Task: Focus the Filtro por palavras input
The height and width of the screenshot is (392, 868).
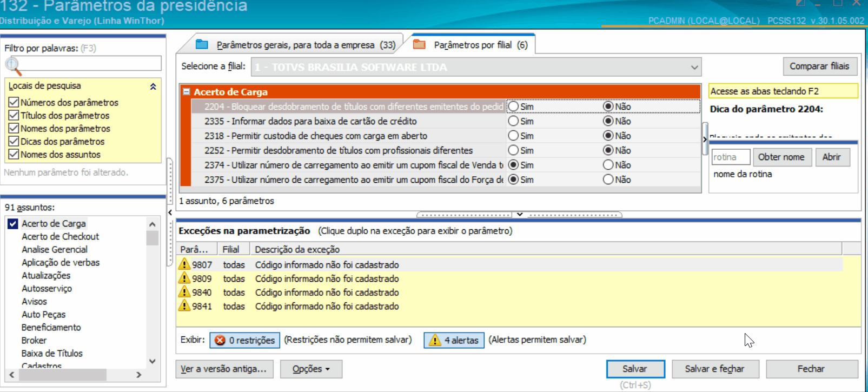Action: (x=90, y=63)
